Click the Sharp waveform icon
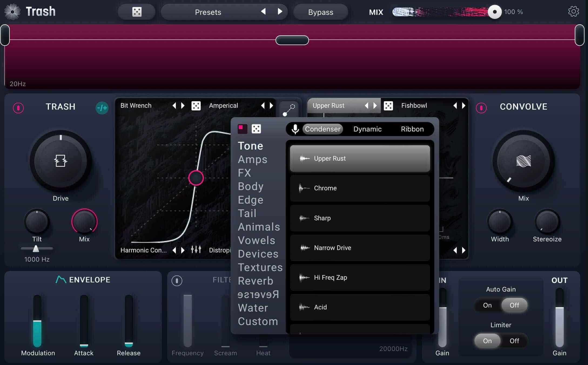 pyautogui.click(x=304, y=218)
